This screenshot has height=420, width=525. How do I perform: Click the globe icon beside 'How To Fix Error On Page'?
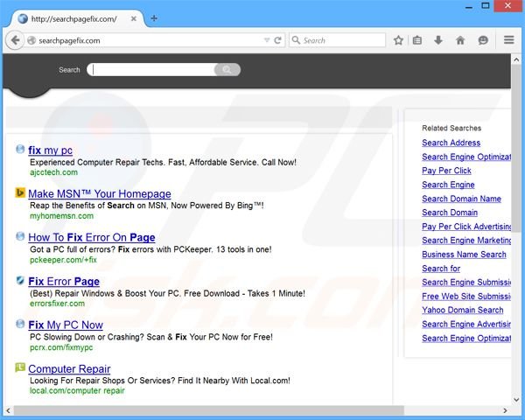pos(20,236)
